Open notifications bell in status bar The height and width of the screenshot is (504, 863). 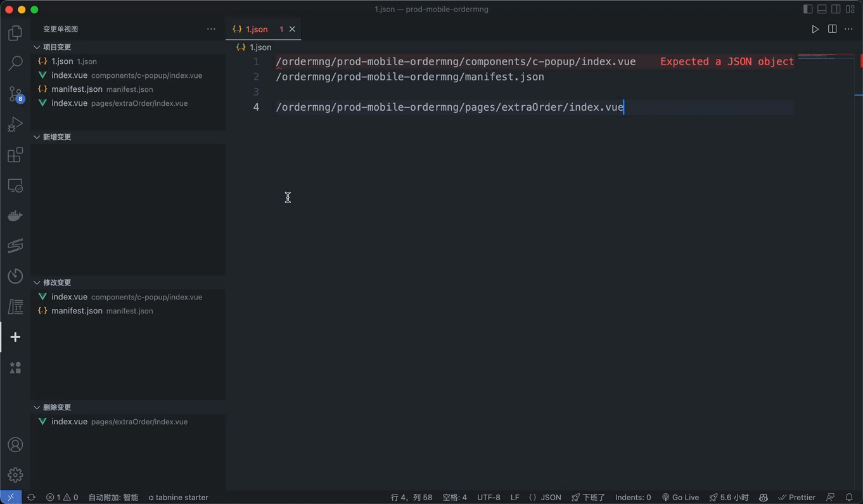[x=849, y=497]
